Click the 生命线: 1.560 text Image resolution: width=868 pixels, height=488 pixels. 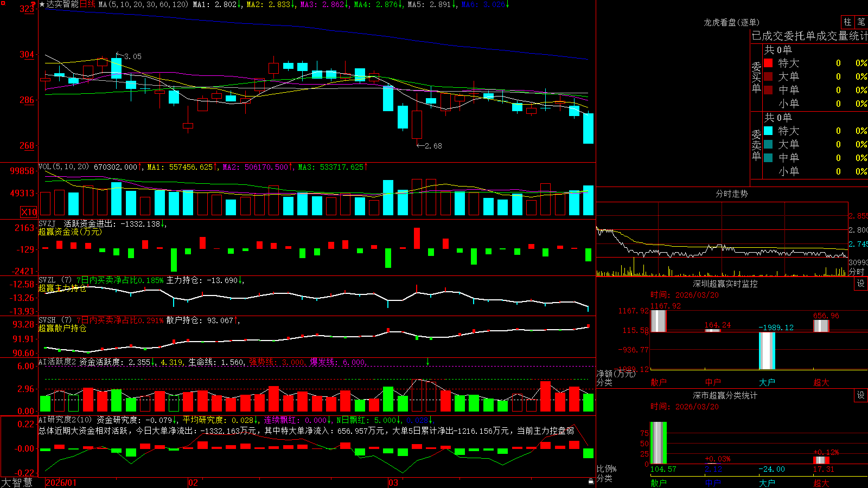(x=216, y=362)
